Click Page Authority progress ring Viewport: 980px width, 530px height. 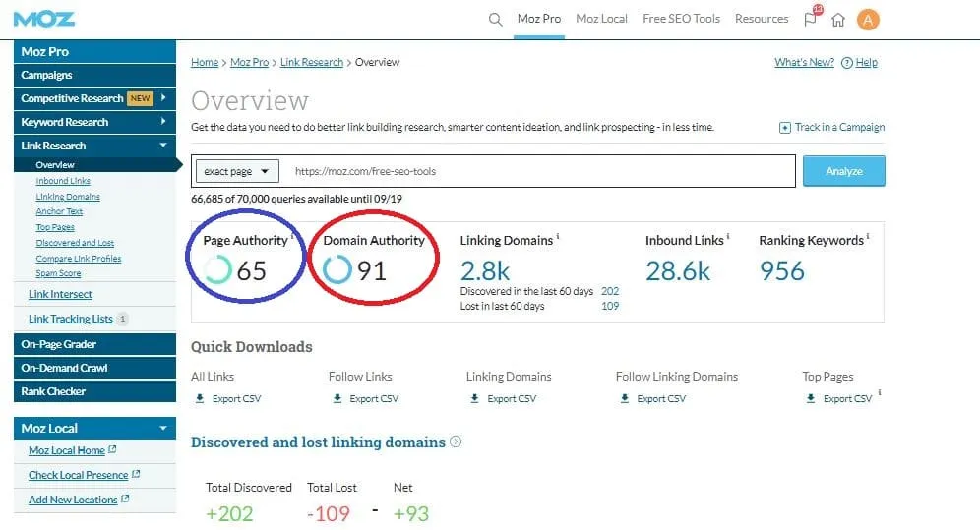coord(216,270)
